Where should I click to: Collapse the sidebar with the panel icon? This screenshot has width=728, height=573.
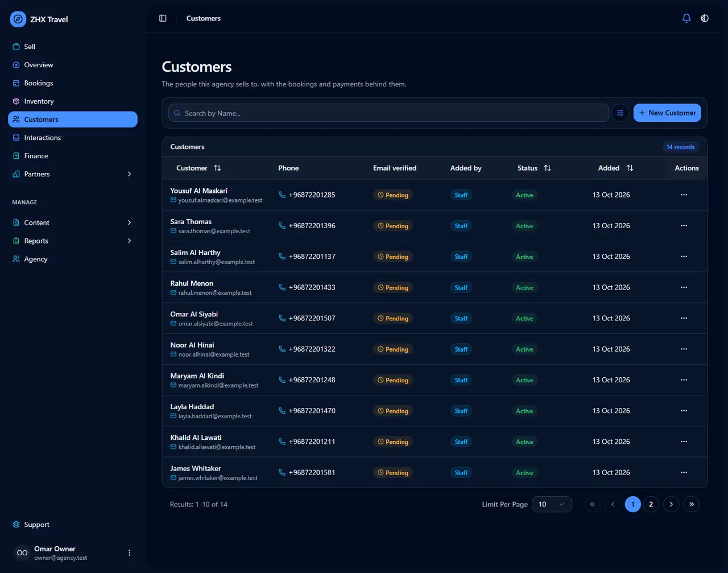click(x=163, y=18)
